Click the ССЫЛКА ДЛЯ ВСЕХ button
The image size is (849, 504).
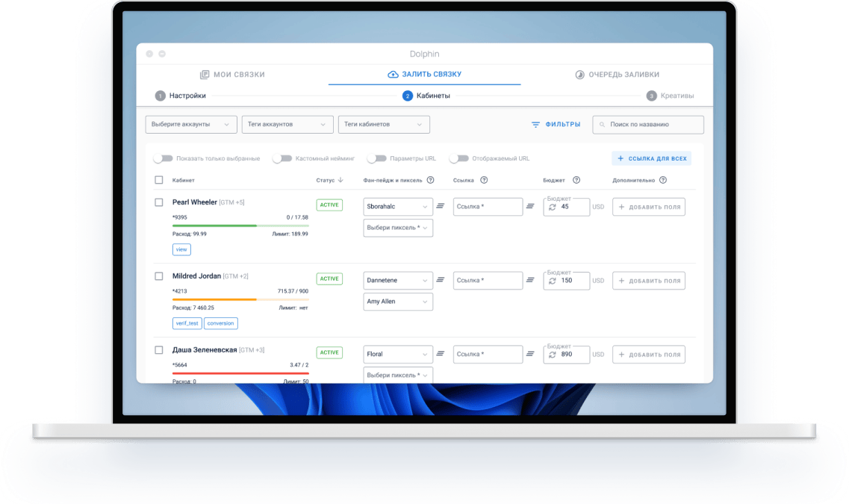[651, 158]
